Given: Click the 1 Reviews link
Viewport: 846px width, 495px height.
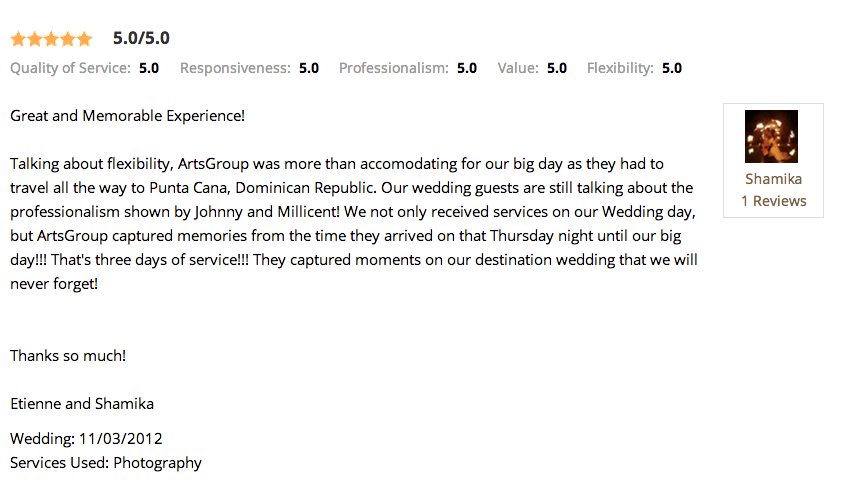Looking at the screenshot, I should 774,201.
